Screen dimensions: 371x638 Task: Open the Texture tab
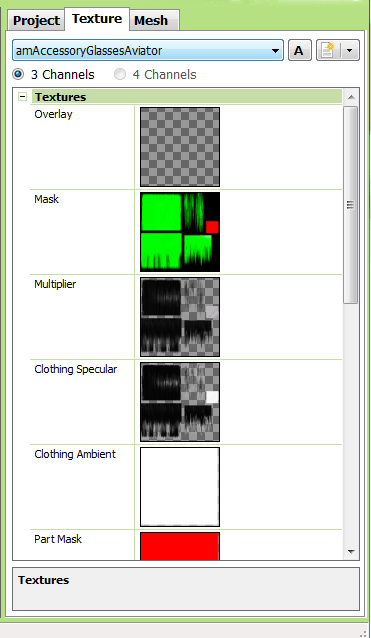pos(97,19)
